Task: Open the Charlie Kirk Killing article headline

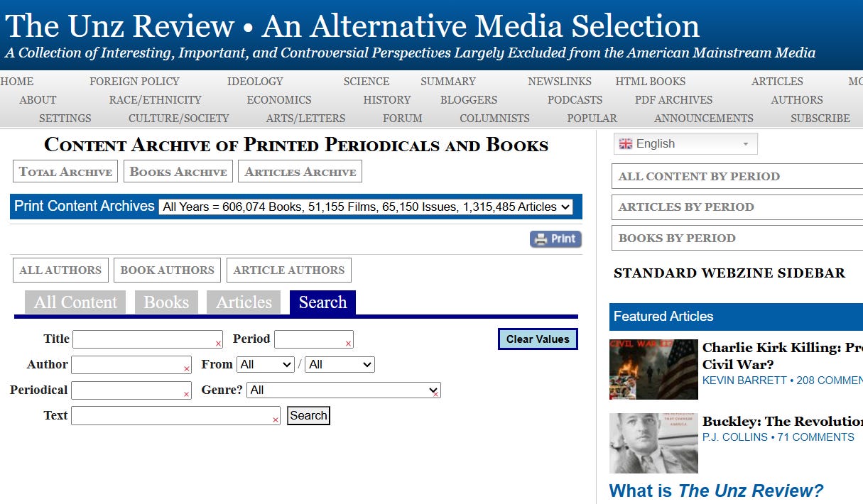Action: [782, 356]
